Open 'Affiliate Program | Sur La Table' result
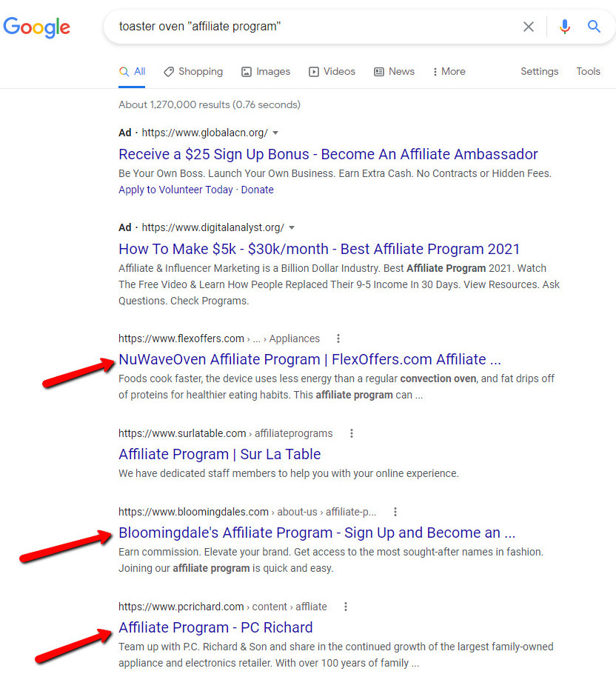This screenshot has height=674, width=616. [219, 454]
